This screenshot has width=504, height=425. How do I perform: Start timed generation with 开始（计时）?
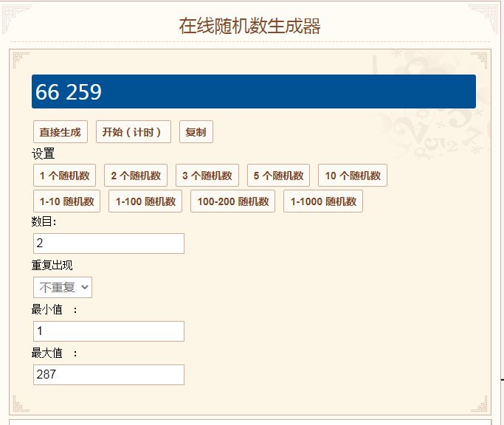134,132
